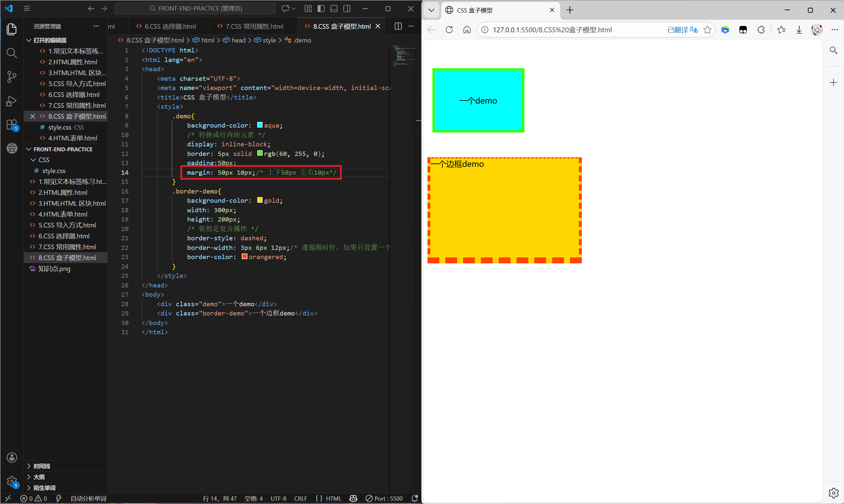Open Run and Debug view
Screen dimensions: 844x504
12,101
